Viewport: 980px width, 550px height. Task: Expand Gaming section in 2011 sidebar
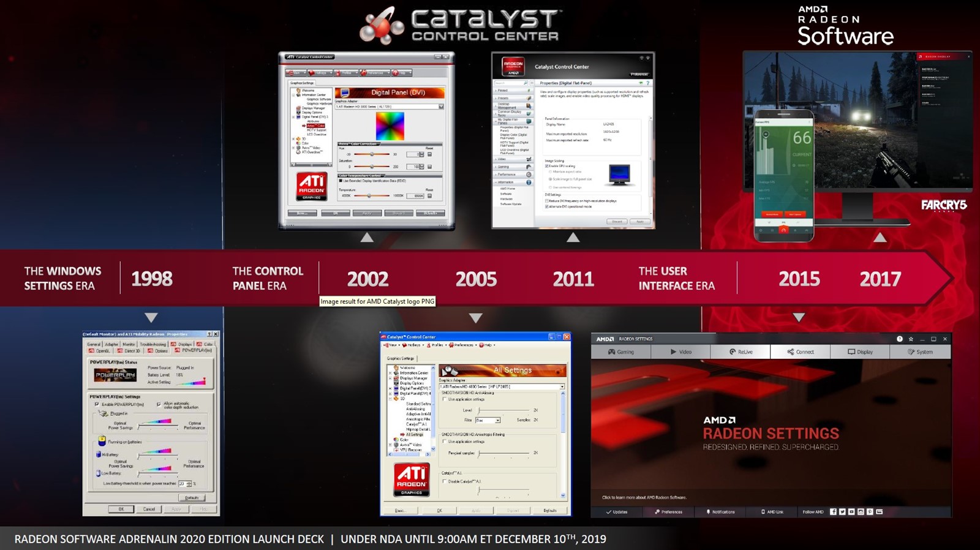512,167
